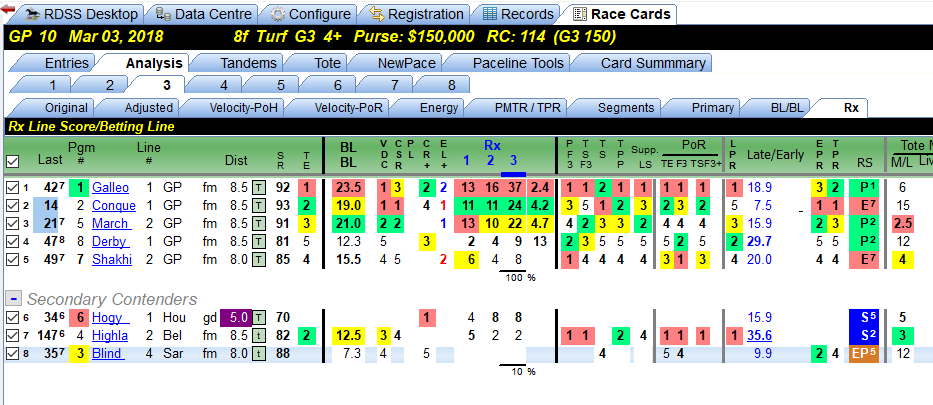Viewport: 933px width, 405px height.
Task: Uncheck the Highla row checkbox
Action: click(x=11, y=335)
